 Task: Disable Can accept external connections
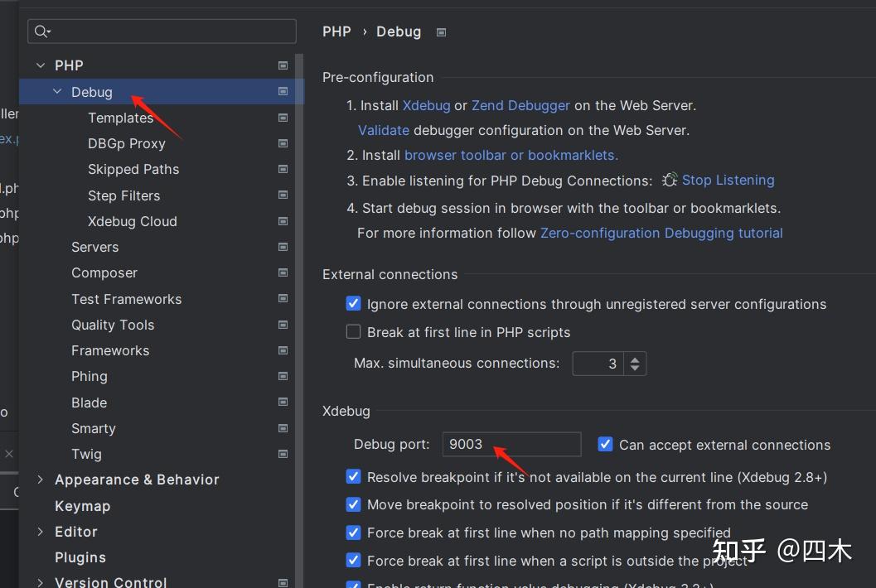tap(605, 444)
